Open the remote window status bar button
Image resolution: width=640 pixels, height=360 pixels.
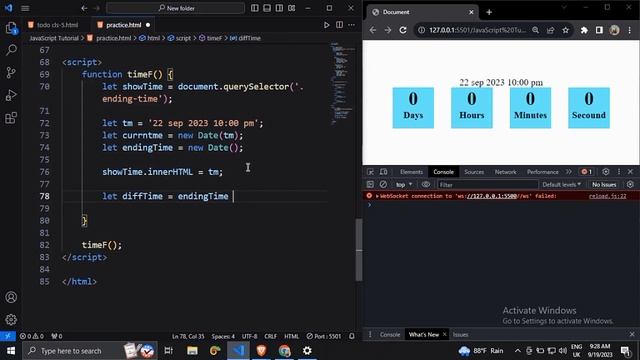click(x=8, y=336)
